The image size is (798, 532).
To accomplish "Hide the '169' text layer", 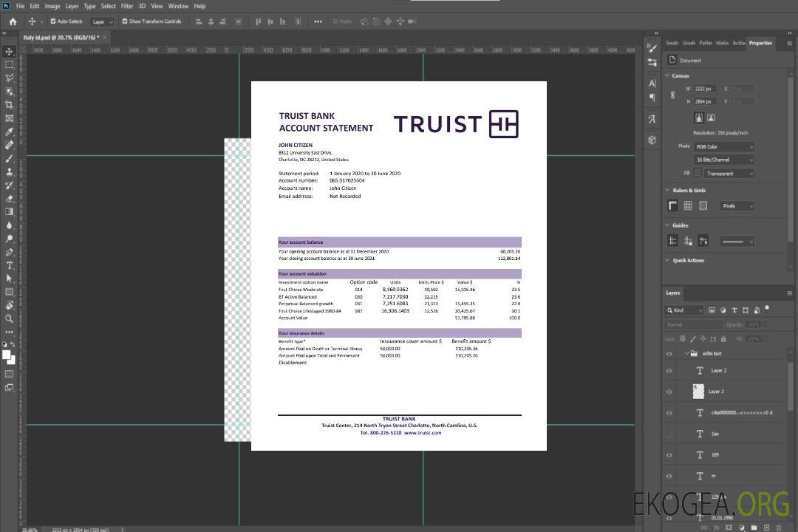I will point(669,455).
